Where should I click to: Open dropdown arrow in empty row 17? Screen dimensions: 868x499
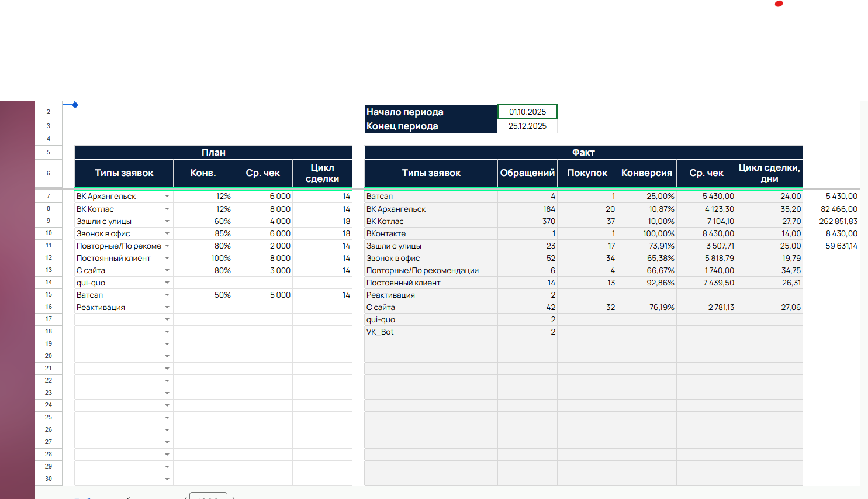click(x=167, y=319)
